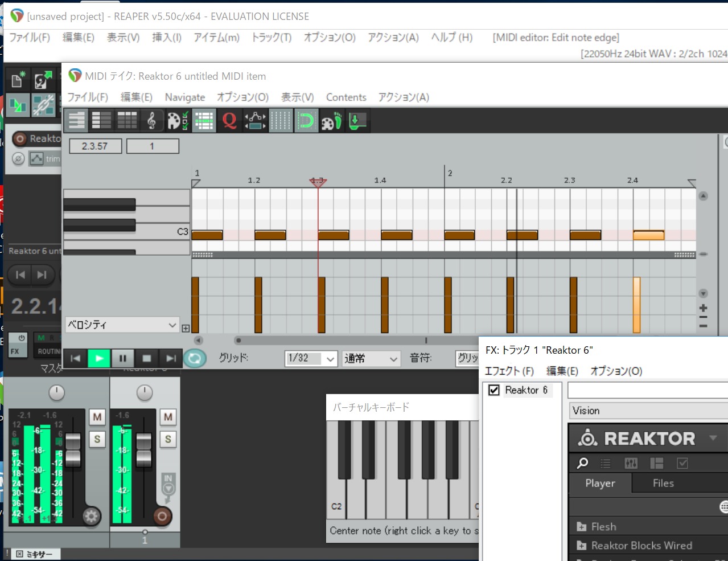Uncheck the Reaktor 6 FX checkbox
Screen dimensions: 728x561
click(x=494, y=390)
